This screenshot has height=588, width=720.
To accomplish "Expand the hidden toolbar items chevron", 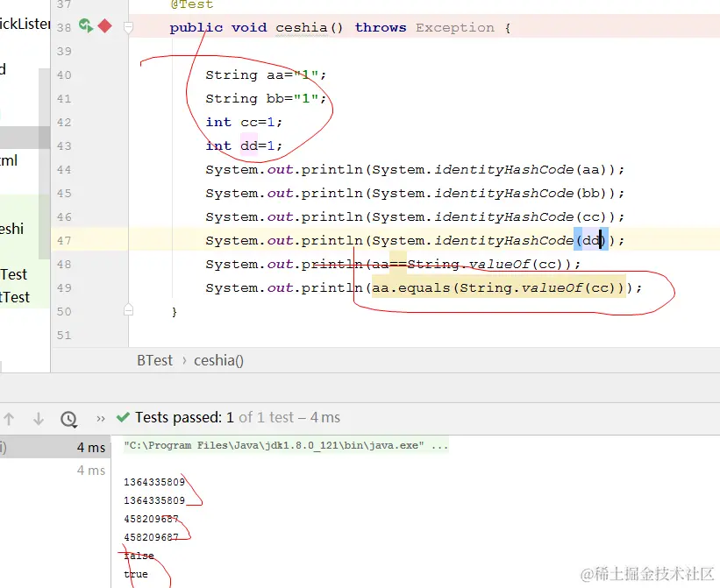I will (101, 418).
